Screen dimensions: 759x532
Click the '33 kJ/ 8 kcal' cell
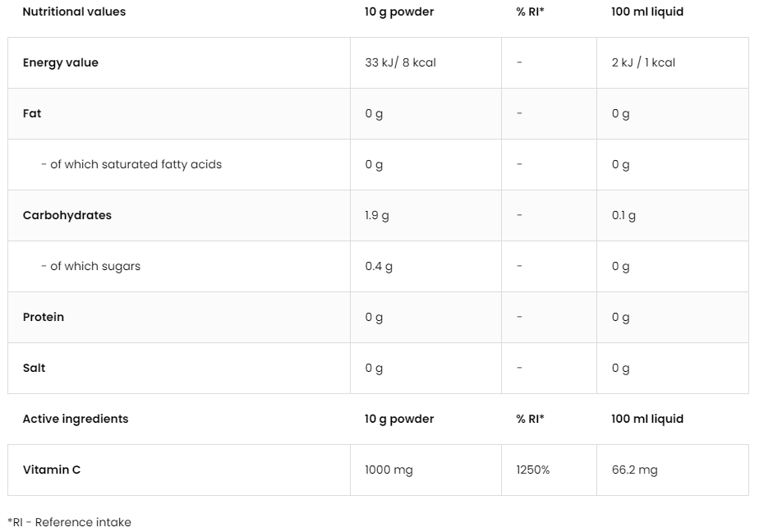click(x=400, y=63)
